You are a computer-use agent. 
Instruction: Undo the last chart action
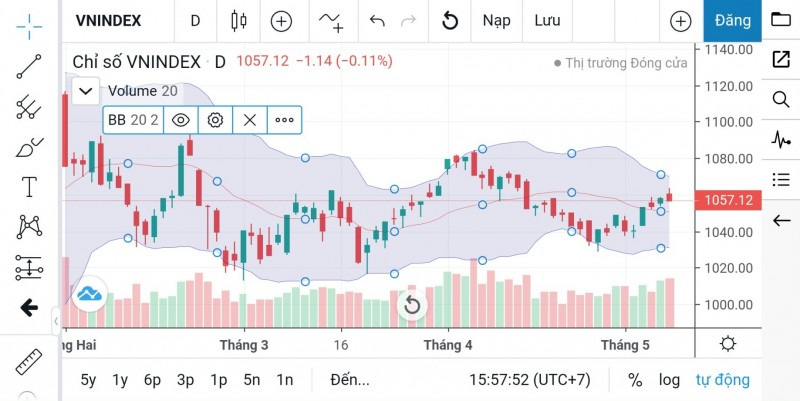pyautogui.click(x=377, y=20)
